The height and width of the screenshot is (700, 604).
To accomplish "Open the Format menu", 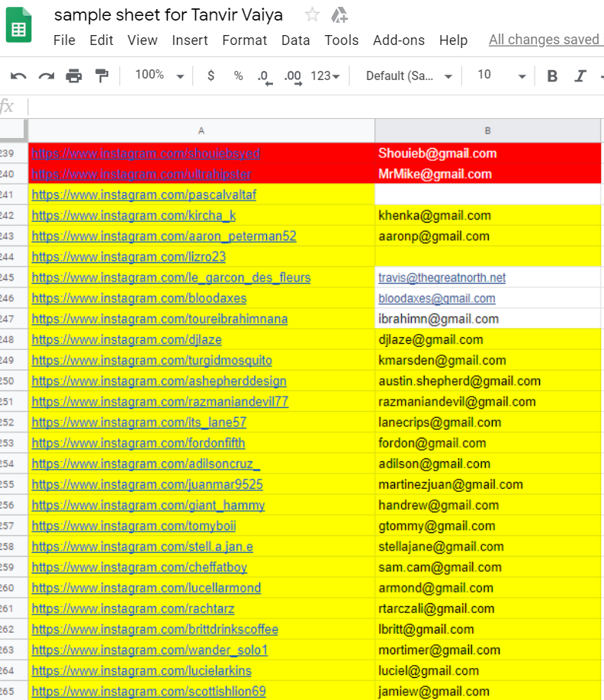I will click(x=245, y=40).
